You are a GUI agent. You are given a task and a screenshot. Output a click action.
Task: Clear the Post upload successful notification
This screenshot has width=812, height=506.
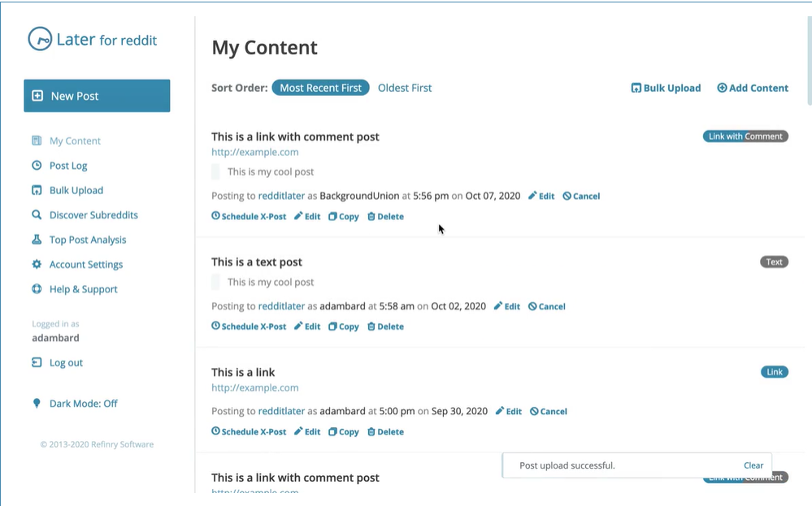pyautogui.click(x=753, y=465)
